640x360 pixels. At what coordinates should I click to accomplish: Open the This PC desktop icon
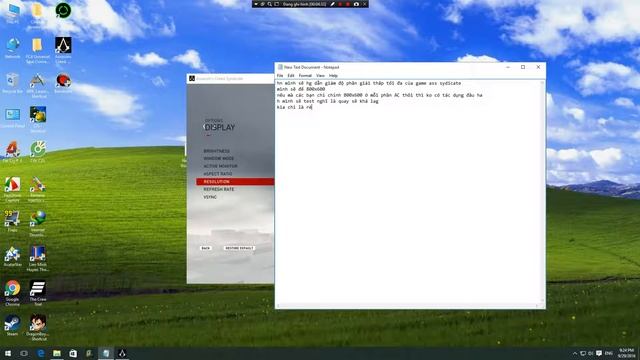pyautogui.click(x=12, y=13)
